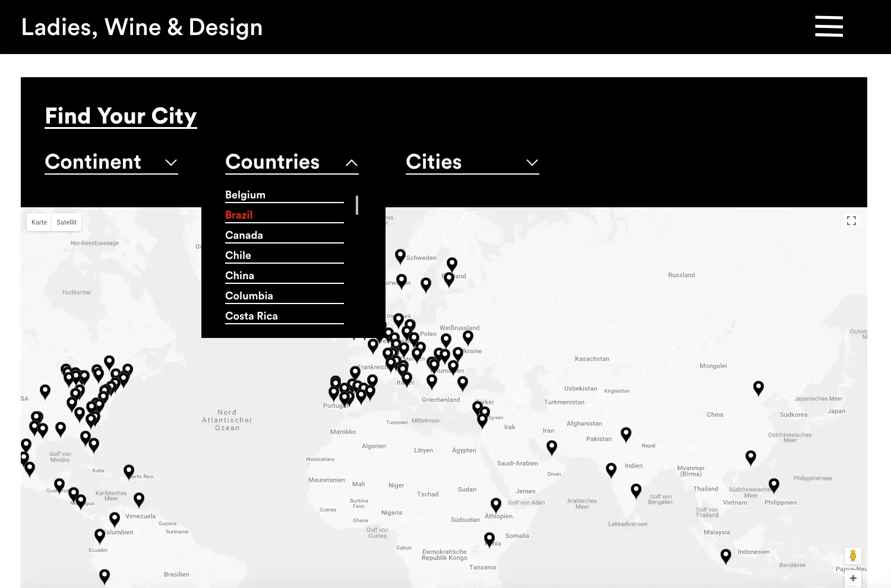Switch map to Satellit view
This screenshot has width=891, height=588.
pyautogui.click(x=67, y=222)
